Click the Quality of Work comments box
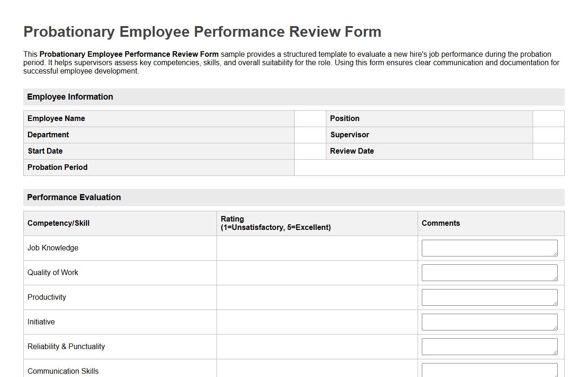The width and height of the screenshot is (588, 377). coord(489,272)
